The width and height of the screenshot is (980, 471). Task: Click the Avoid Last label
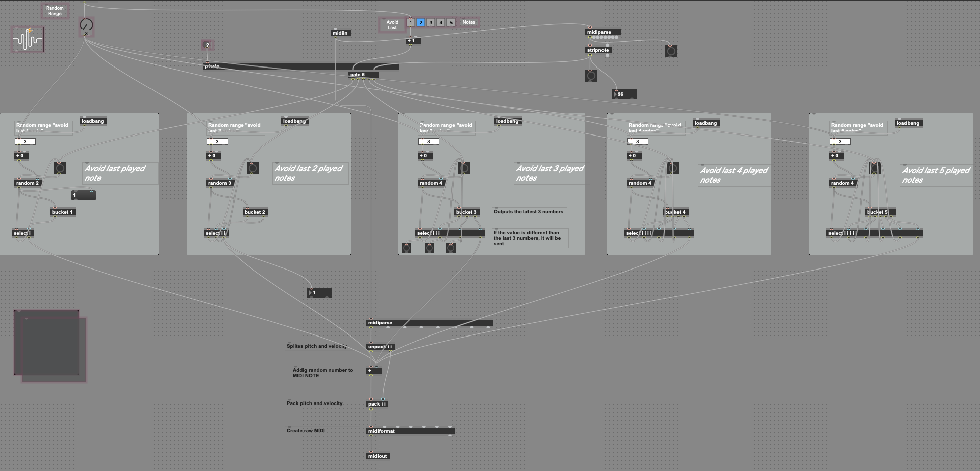pos(393,25)
